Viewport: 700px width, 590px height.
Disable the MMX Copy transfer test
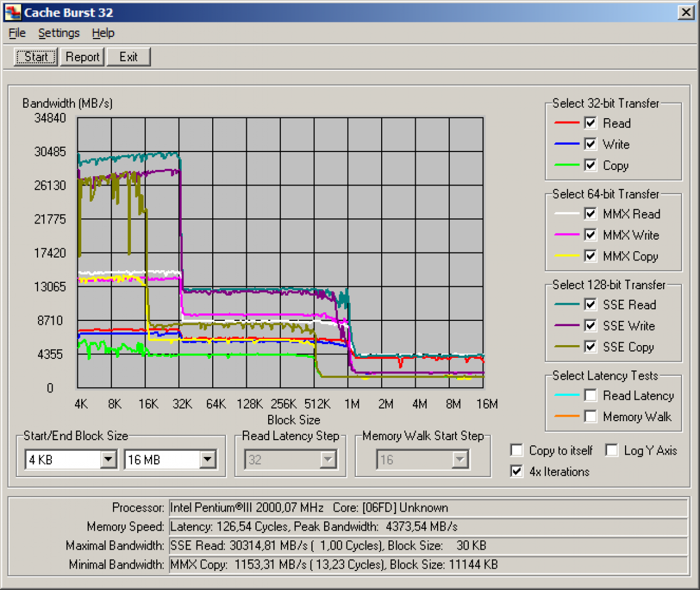590,256
